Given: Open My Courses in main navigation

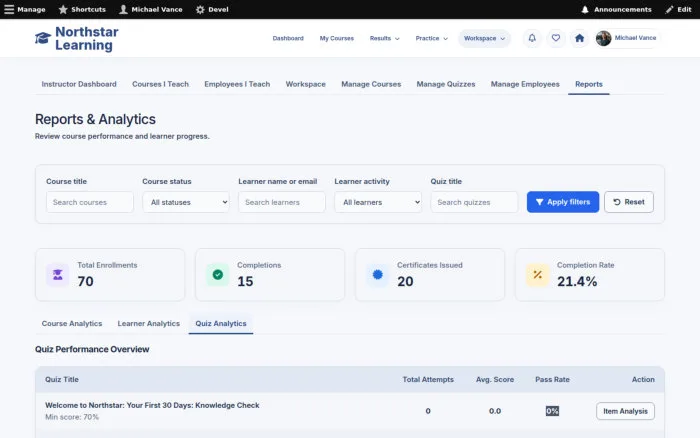Looking at the screenshot, I should (337, 38).
